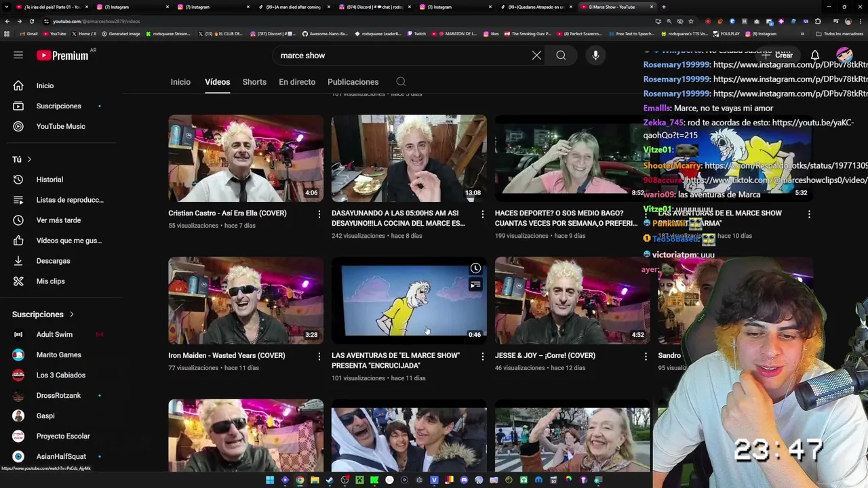Open Cristian Castro Así Era Ella title
Viewport: 868px width, 488px height.
coord(227,213)
